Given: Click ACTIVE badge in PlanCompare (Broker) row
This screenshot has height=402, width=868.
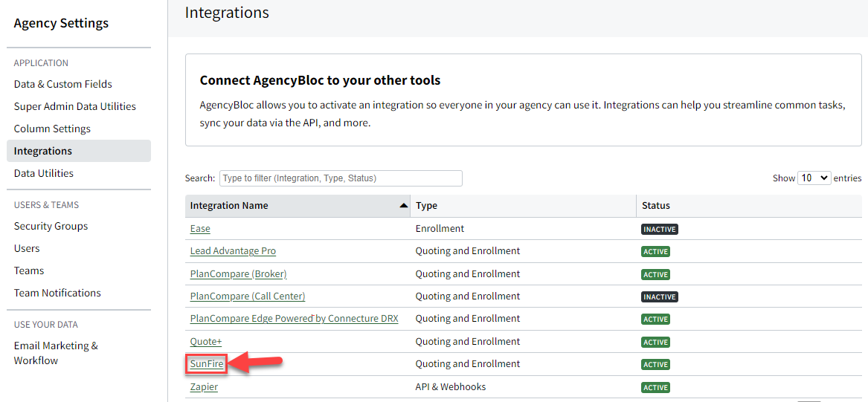Looking at the screenshot, I should (x=655, y=274).
